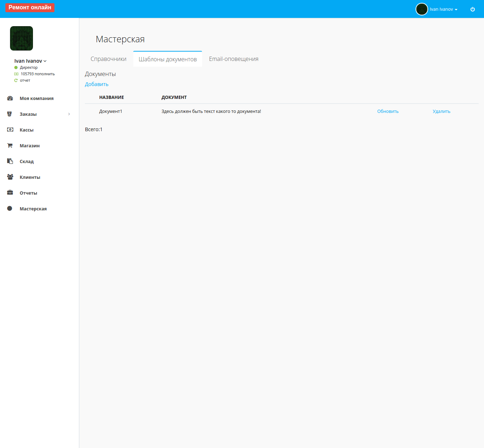Click the Документы section heading
Screen dimensions: 484x448
click(100, 74)
